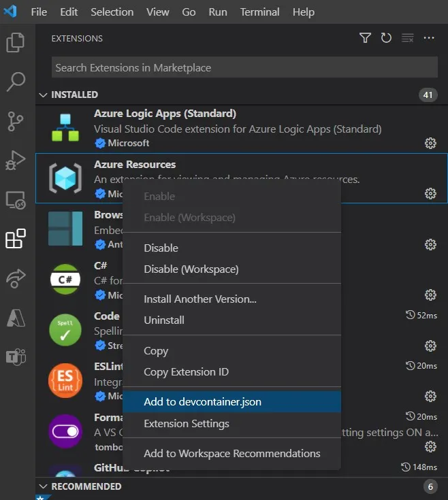The image size is (448, 500).
Task: Open the Live Share view icon
Action: coord(15,278)
